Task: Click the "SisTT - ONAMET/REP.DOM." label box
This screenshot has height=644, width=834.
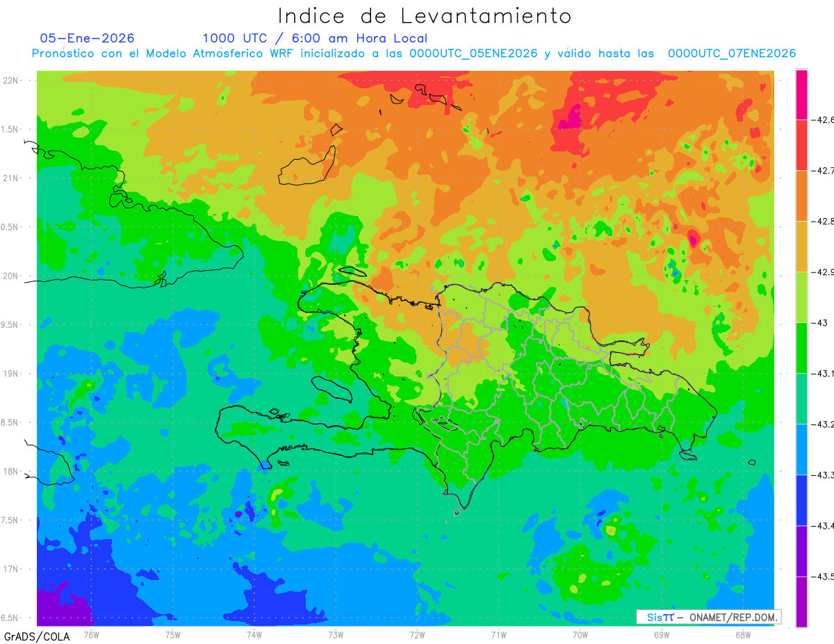Action: coord(708,617)
